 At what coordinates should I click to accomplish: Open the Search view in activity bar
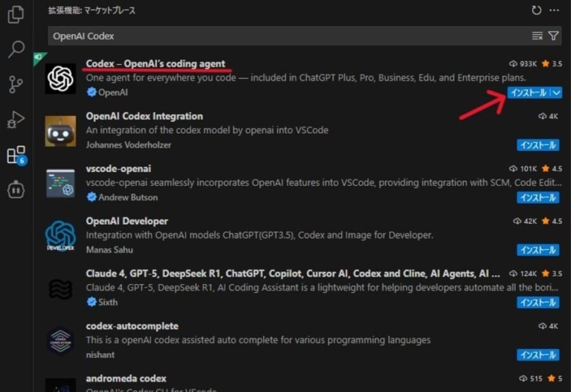16,50
